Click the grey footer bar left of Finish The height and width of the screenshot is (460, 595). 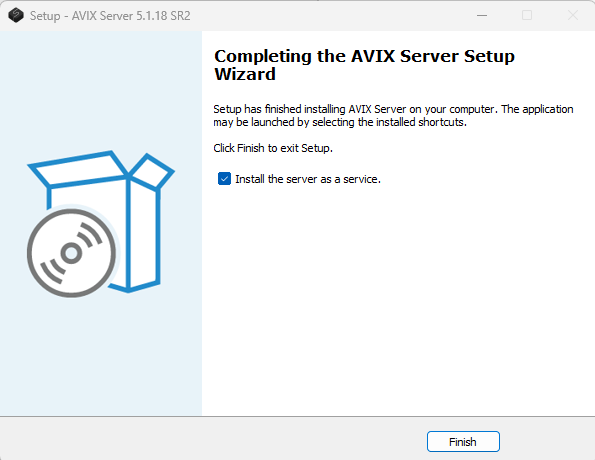click(212, 438)
